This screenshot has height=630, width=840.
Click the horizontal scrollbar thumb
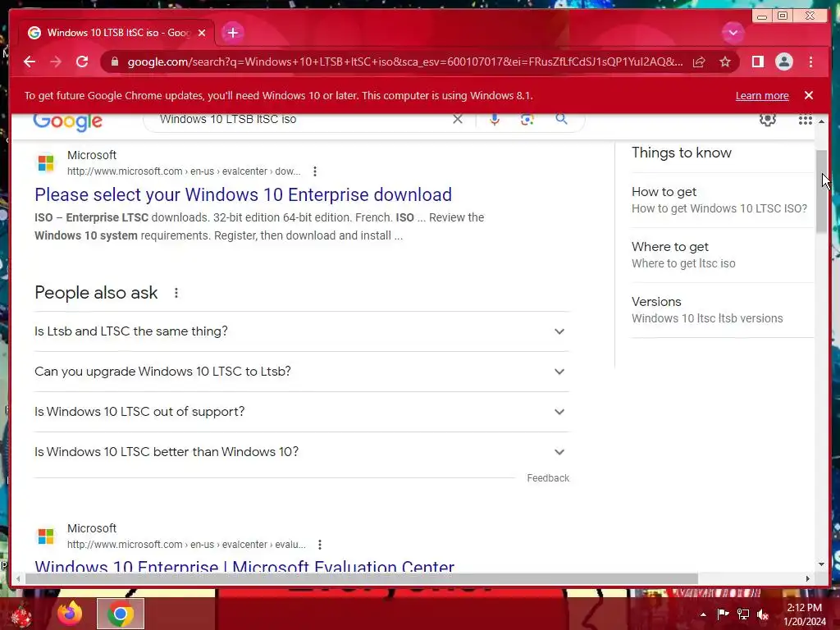362,578
